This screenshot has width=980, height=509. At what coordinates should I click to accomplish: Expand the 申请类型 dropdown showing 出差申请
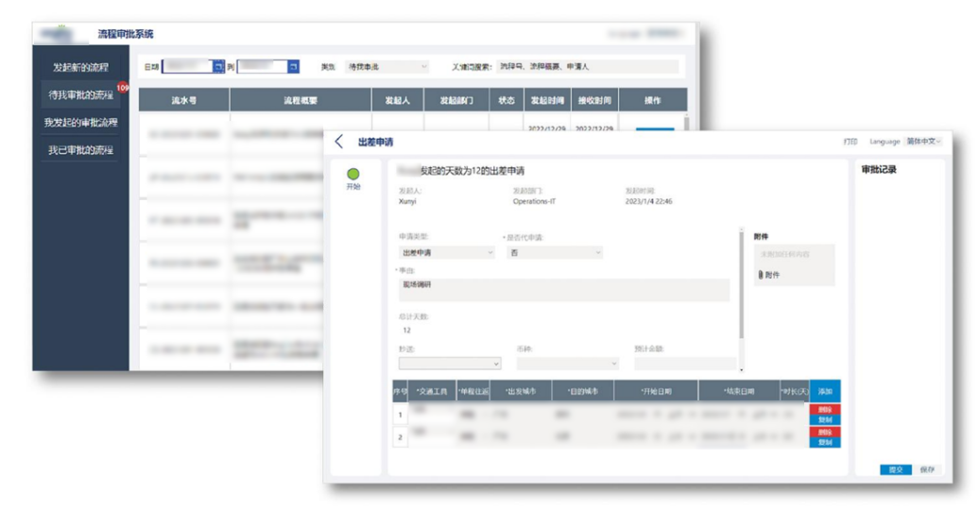[447, 252]
